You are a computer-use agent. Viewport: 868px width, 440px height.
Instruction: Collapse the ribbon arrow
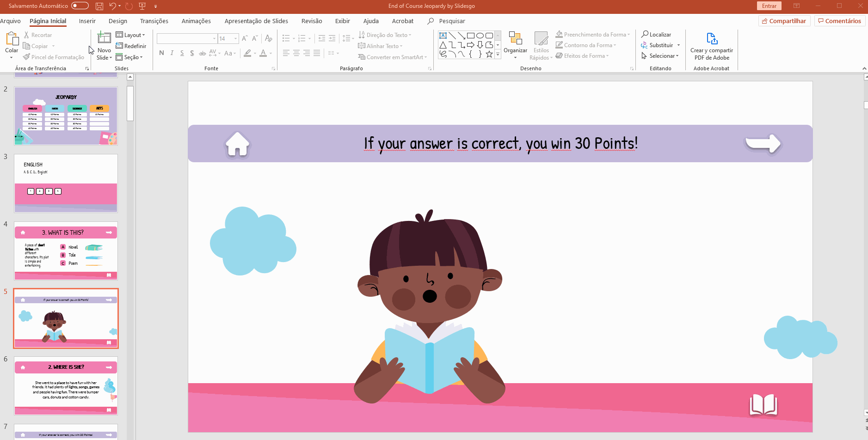(x=864, y=68)
